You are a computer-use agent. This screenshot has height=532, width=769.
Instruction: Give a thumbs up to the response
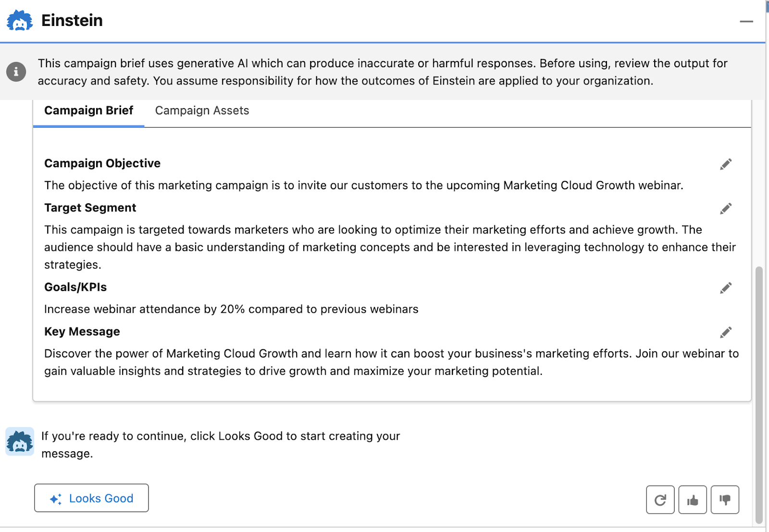(693, 500)
